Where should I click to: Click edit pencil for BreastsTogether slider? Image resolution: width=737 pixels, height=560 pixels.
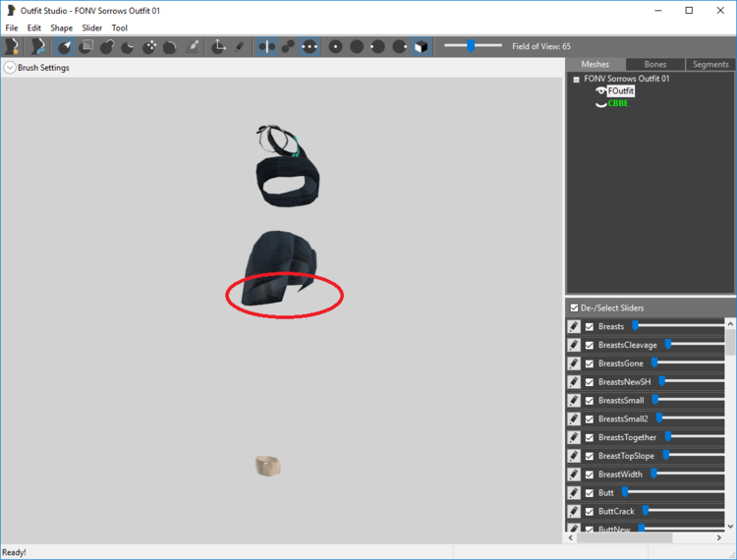point(574,437)
